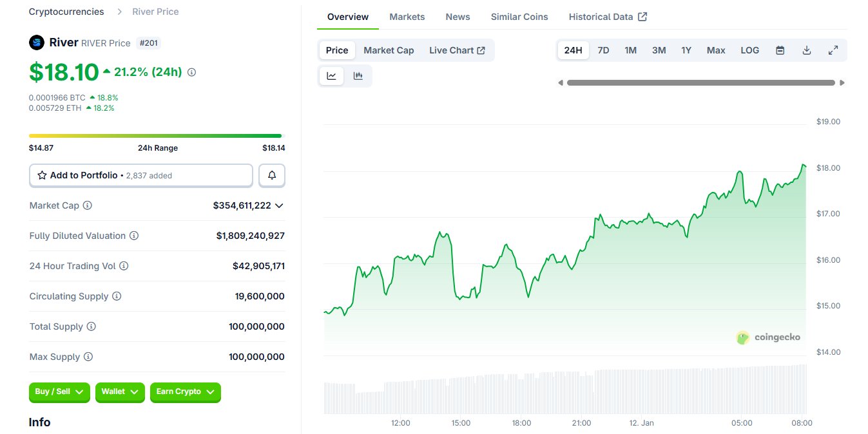Open the Earn Crypto dropdown
This screenshot has width=868, height=434.
(185, 392)
